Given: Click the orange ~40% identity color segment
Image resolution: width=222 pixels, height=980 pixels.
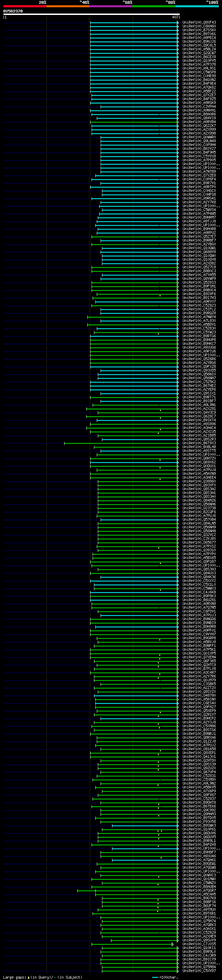Looking at the screenshot, I should pos(68,6).
